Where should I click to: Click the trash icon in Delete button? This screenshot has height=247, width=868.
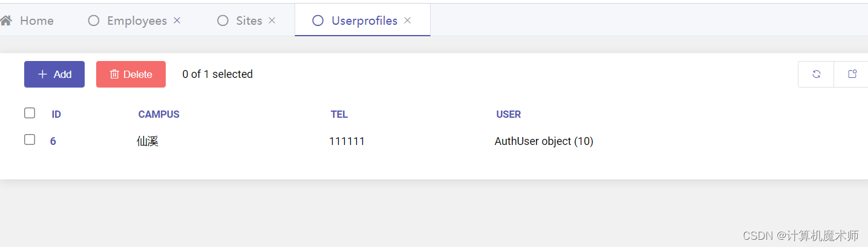114,74
